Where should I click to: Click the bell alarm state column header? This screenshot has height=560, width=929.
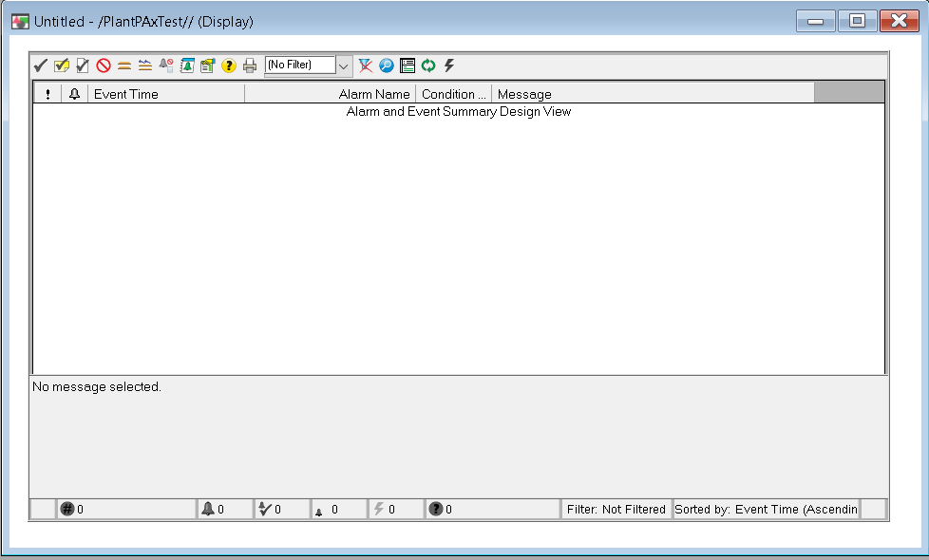(x=75, y=94)
